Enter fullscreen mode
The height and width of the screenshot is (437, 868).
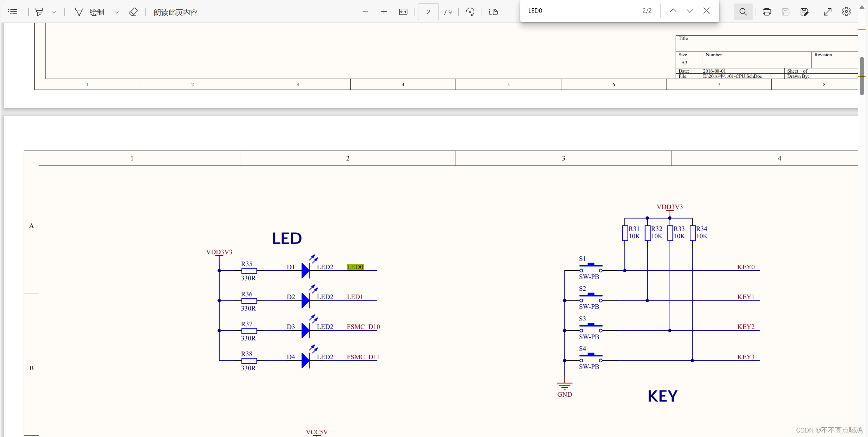pos(828,11)
